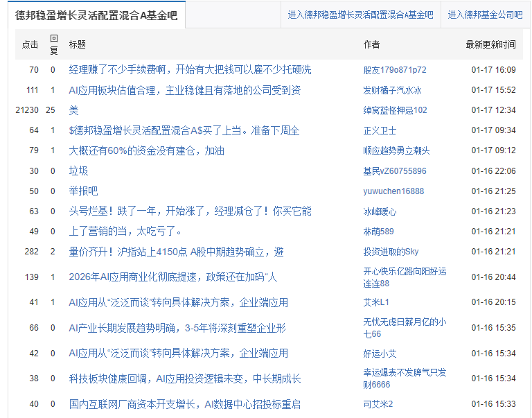Open post 国内互联网厂商资本开支增长
The width and height of the screenshot is (532, 418).
(185, 404)
